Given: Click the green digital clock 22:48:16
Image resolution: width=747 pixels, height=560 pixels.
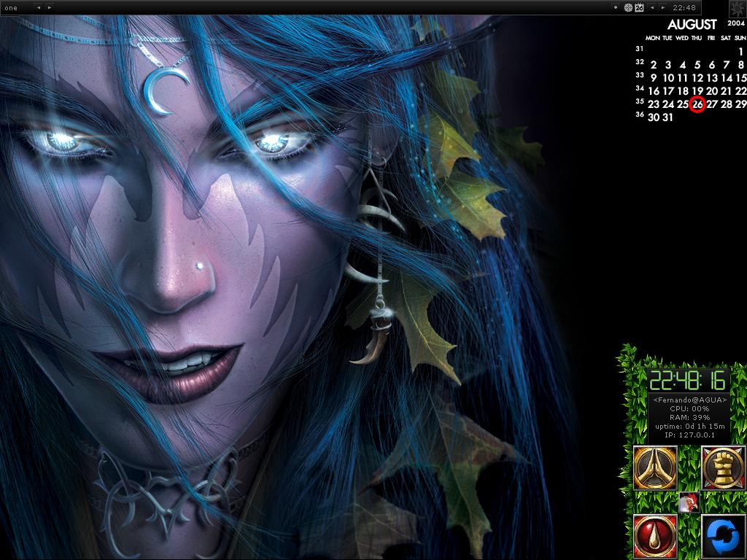Looking at the screenshot, I should (688, 381).
